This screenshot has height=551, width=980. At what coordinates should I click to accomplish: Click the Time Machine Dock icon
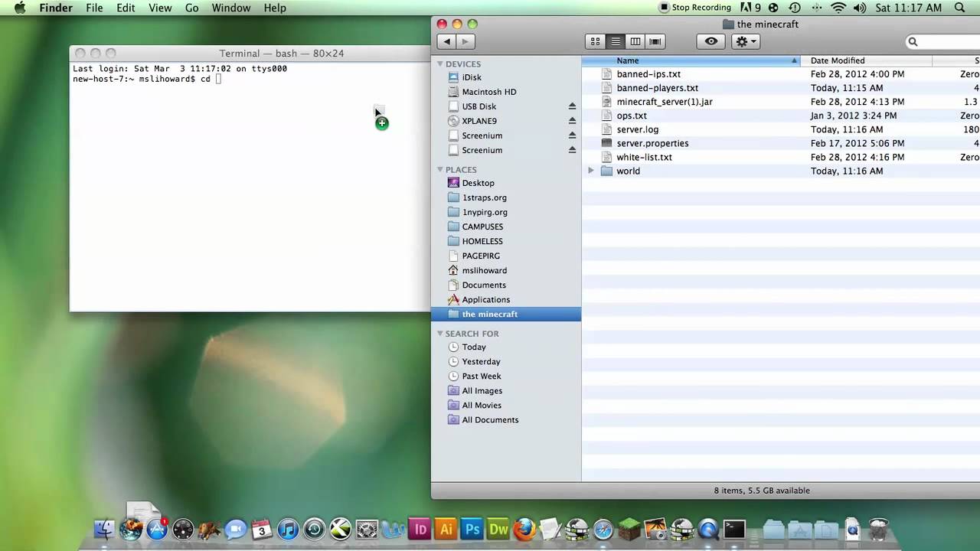pyautogui.click(x=314, y=529)
